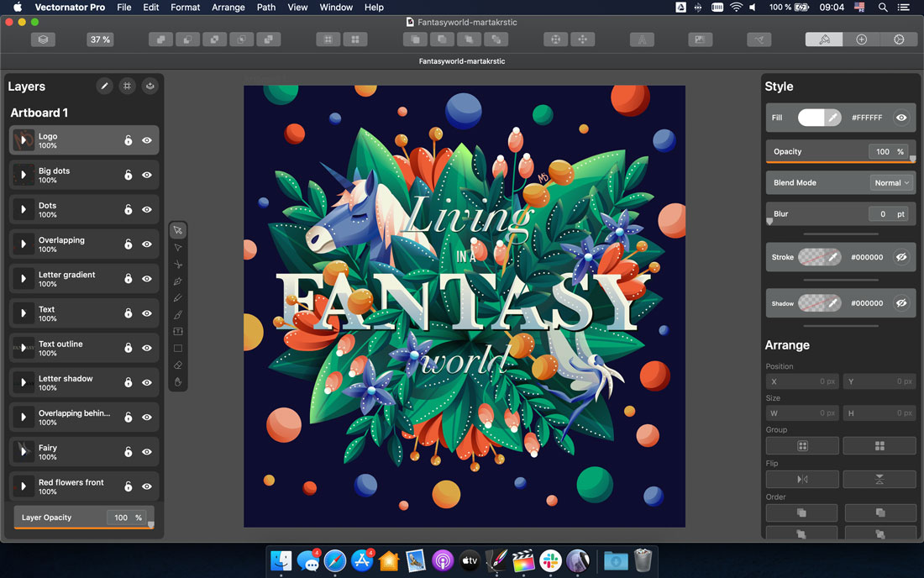Click the Edit layers pencil in Layers panel
The height and width of the screenshot is (578, 924).
103,86
